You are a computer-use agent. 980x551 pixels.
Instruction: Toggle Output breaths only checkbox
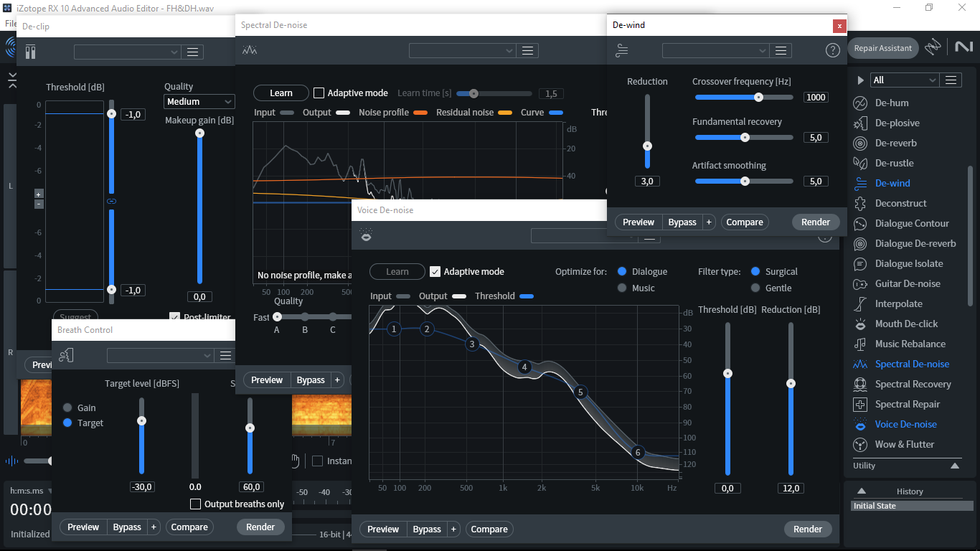click(x=195, y=504)
